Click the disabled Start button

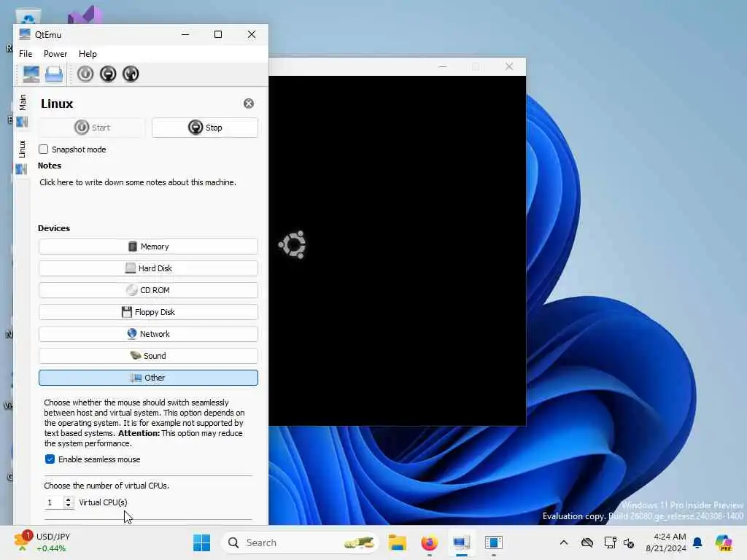click(91, 128)
